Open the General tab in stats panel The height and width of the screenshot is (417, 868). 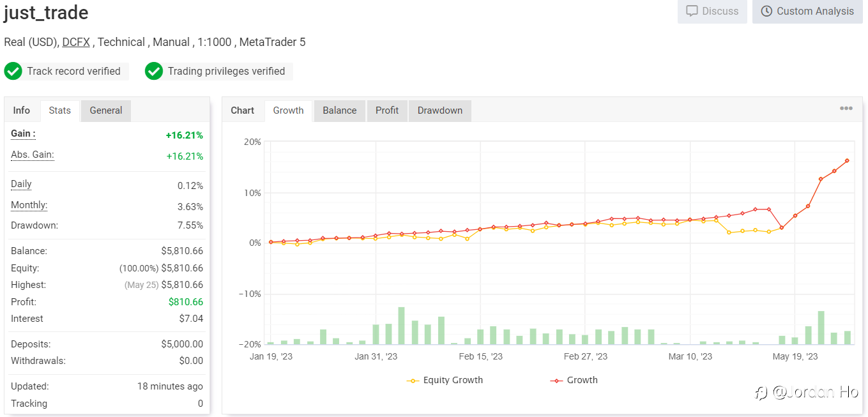(x=106, y=110)
